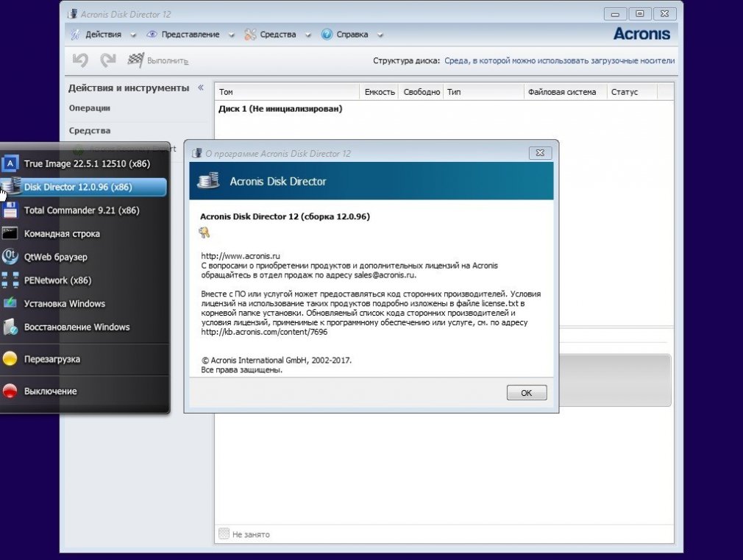Click the version text (сборка 12.0.96)
This screenshot has width=743, height=560.
335,216
